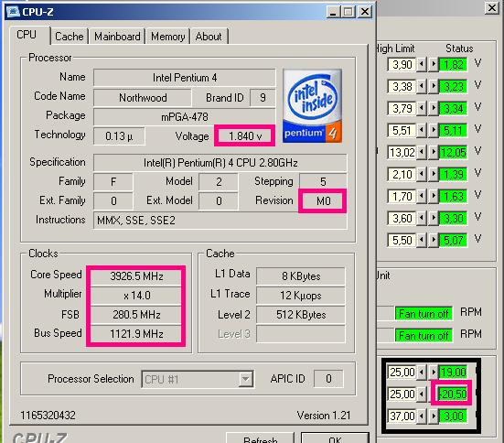This screenshot has width=504, height=443.
Task: Decrease the 3,38 high limit value
Action: (422, 86)
